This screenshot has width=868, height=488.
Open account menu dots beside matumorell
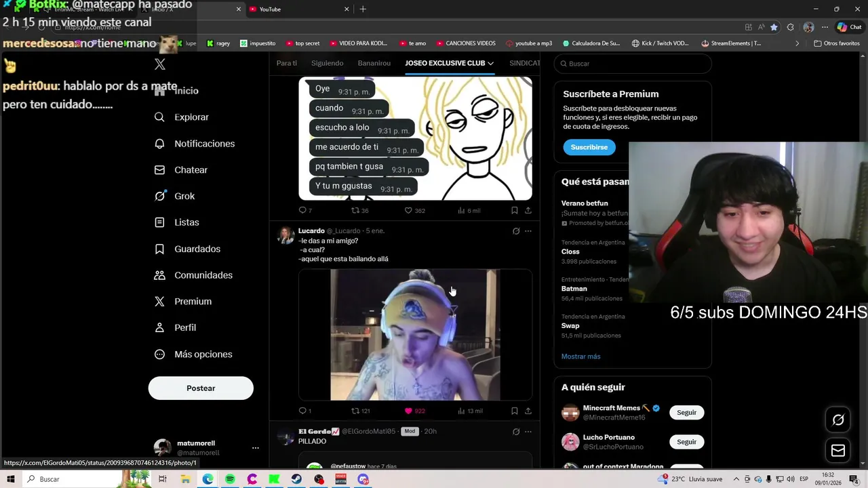point(255,448)
